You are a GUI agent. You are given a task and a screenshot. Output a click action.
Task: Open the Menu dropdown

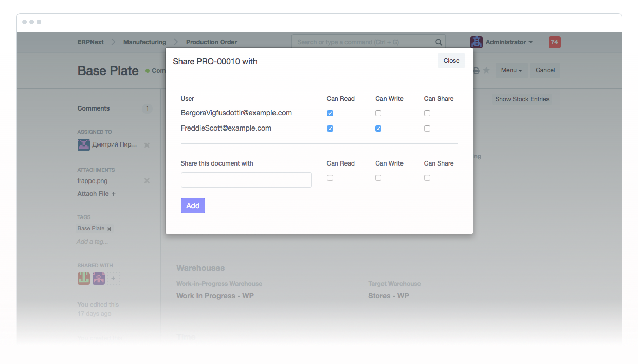[x=512, y=70]
